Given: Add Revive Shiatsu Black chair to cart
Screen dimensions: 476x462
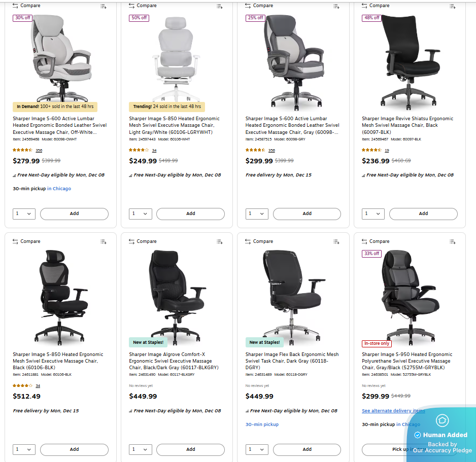Looking at the screenshot, I should point(424,214).
